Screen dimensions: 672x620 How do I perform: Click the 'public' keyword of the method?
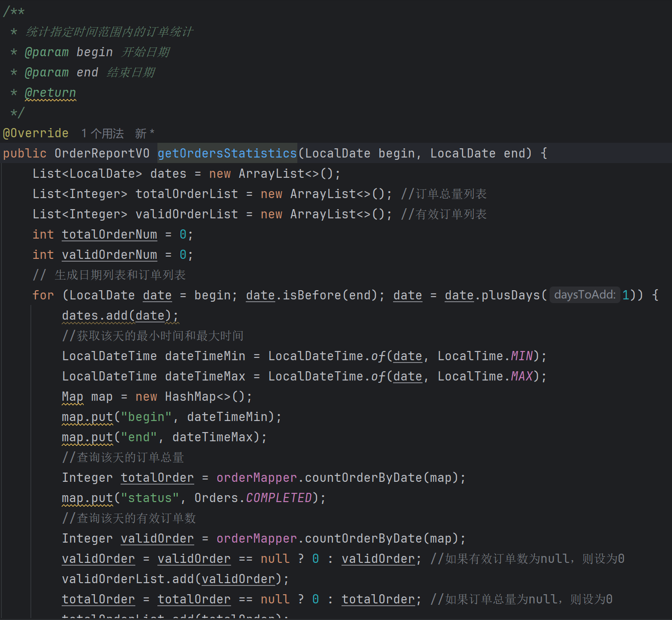coord(25,153)
